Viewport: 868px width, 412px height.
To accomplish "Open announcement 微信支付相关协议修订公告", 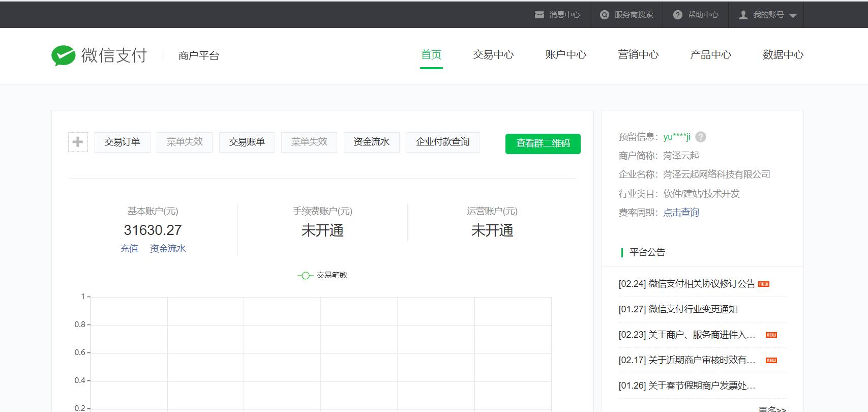I will point(687,284).
